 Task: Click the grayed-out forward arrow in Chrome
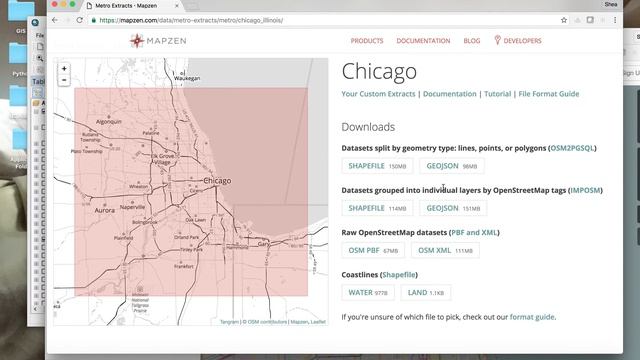tap(67, 20)
